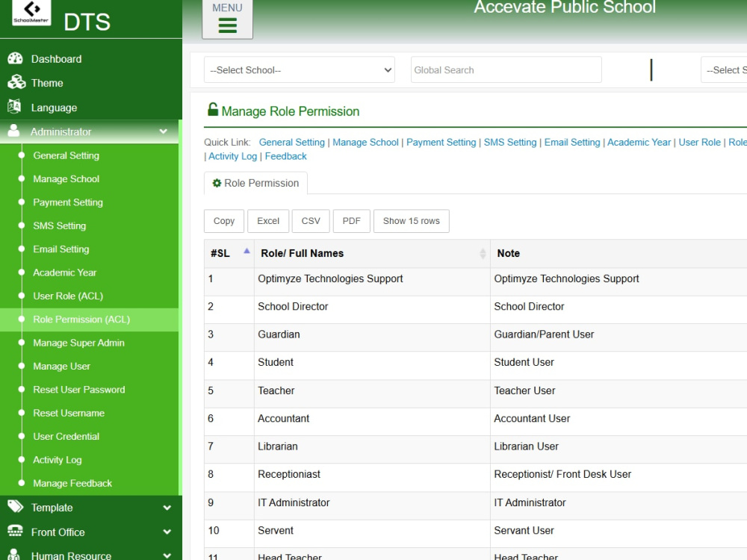
Task: Open User Credential in sidebar
Action: pyautogui.click(x=66, y=436)
